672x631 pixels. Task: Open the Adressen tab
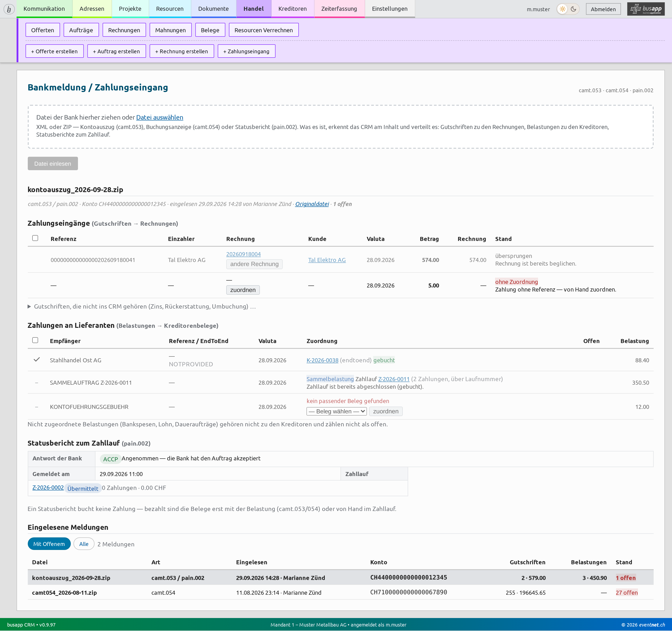(x=92, y=9)
